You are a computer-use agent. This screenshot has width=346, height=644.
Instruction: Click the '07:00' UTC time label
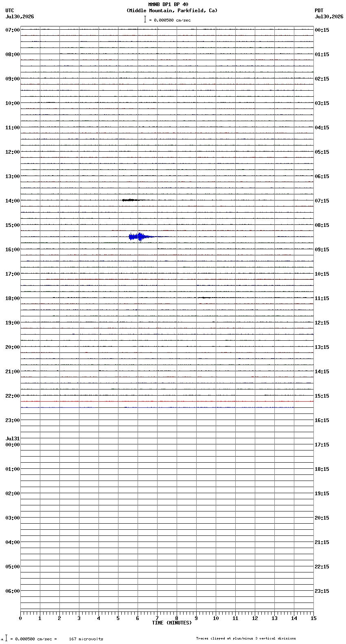pos(13,30)
